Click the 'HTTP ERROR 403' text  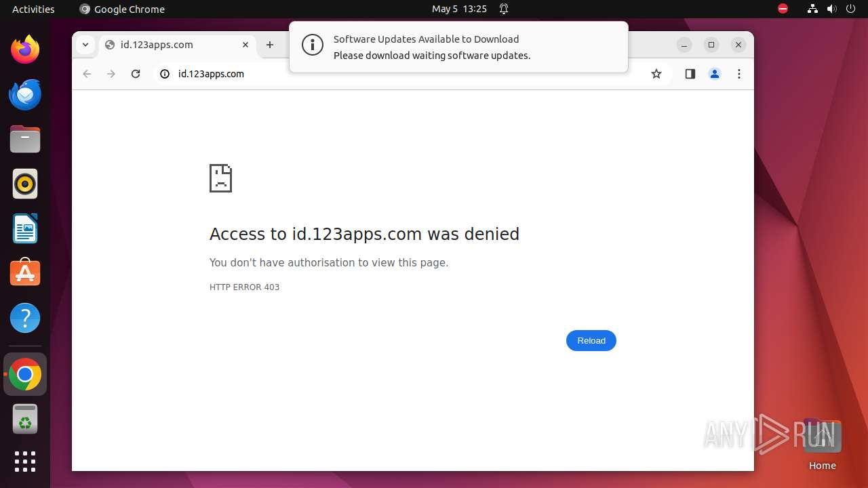[x=244, y=287]
